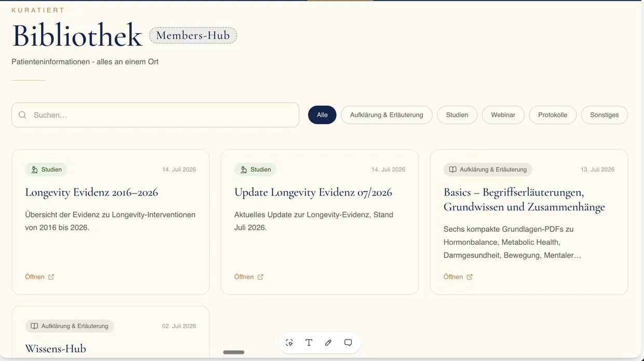The width and height of the screenshot is (644, 361).
Task: Click the magnifier icon in the search field
Action: [22, 115]
